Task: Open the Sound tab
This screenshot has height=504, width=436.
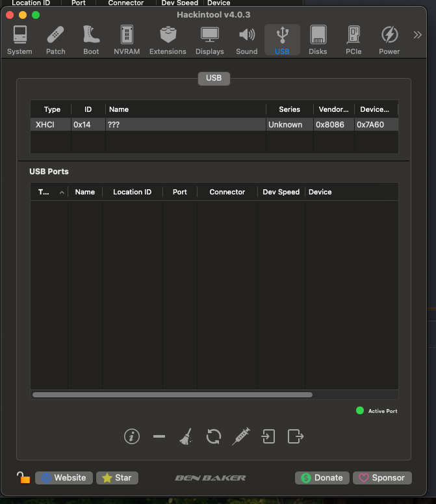Action: point(246,40)
